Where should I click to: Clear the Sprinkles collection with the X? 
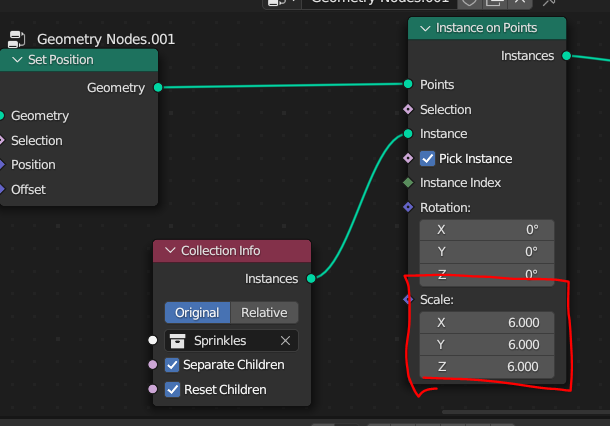285,341
